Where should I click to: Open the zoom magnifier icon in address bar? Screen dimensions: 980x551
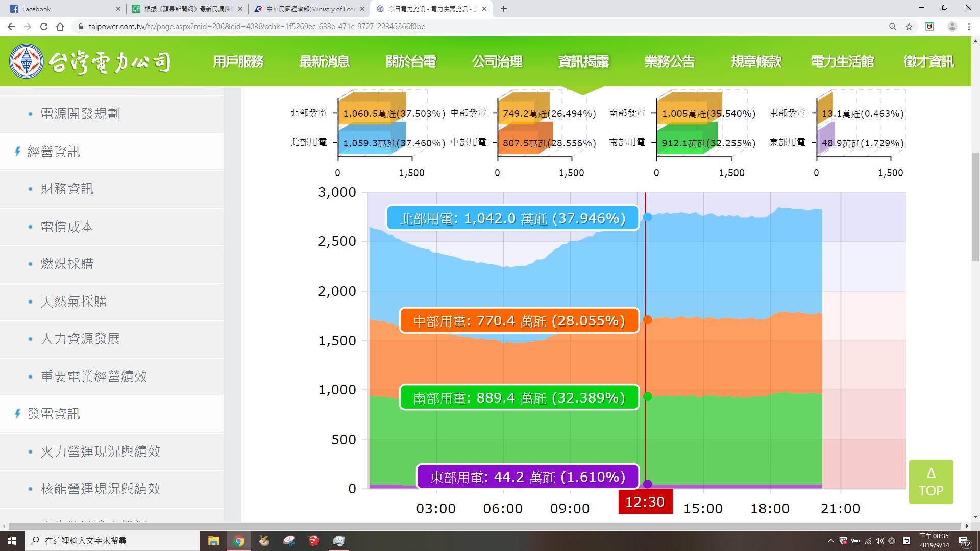pyautogui.click(x=893, y=27)
